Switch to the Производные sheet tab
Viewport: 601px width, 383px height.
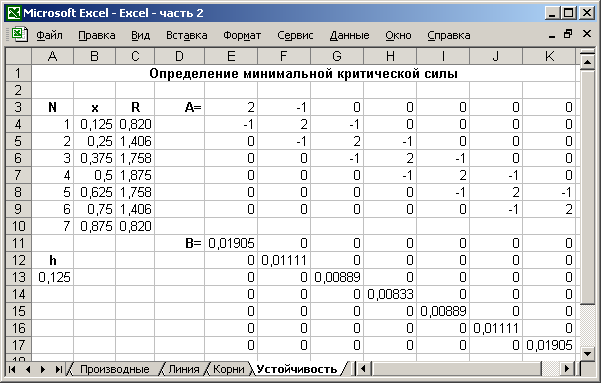[x=115, y=369]
